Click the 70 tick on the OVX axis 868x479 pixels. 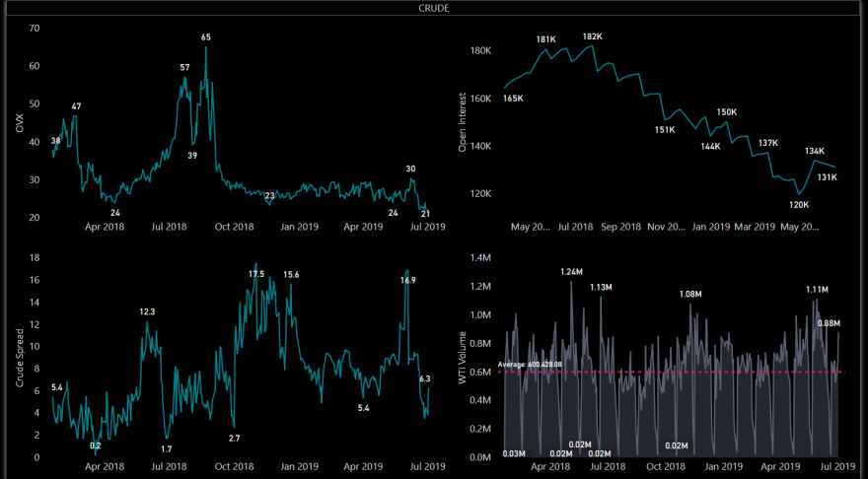35,28
